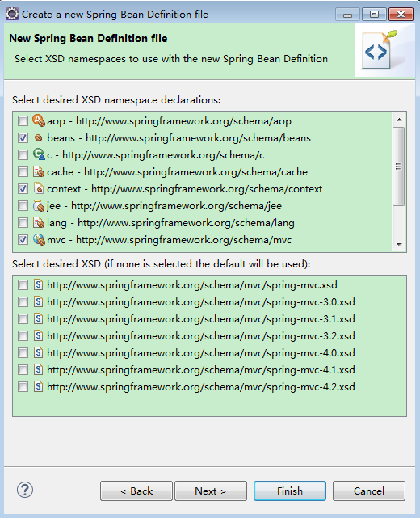Enable the c namespace checkbox

click(x=23, y=154)
